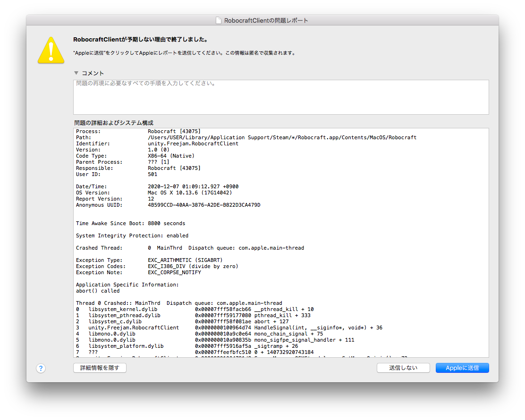The image size is (525, 420).
Task: Click into the comment text field
Action: [281, 97]
